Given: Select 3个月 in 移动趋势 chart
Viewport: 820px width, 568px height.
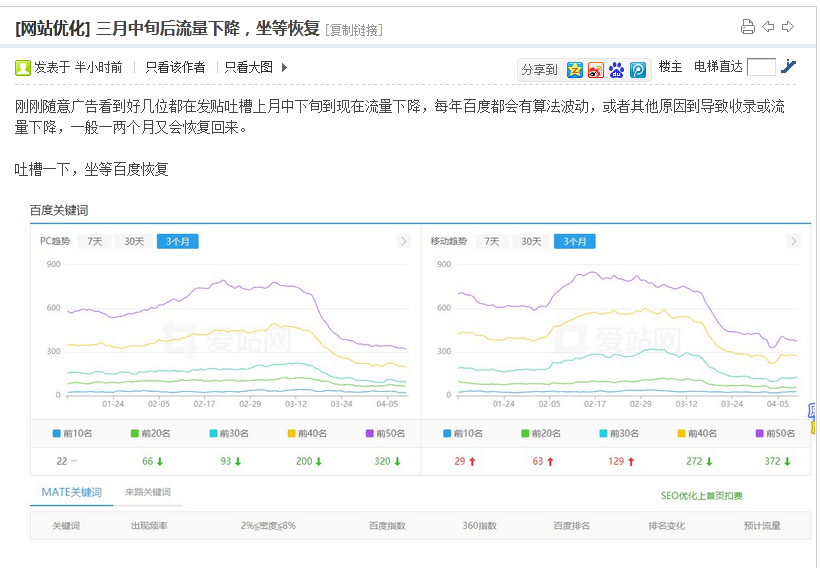Looking at the screenshot, I should [575, 241].
